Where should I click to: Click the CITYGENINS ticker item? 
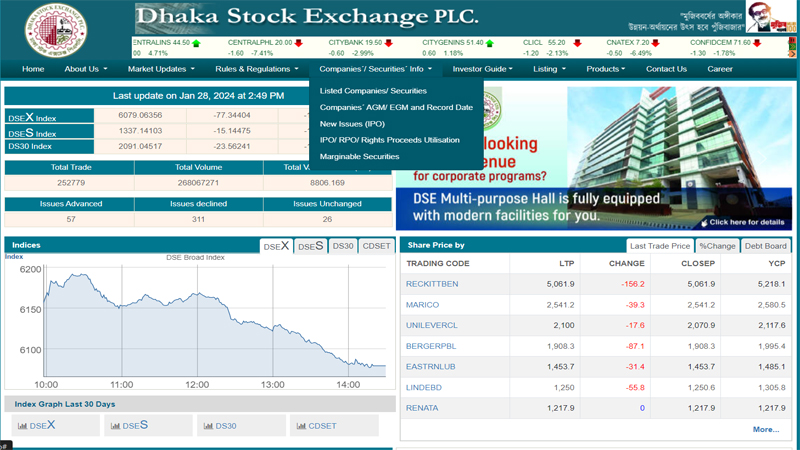coord(460,43)
